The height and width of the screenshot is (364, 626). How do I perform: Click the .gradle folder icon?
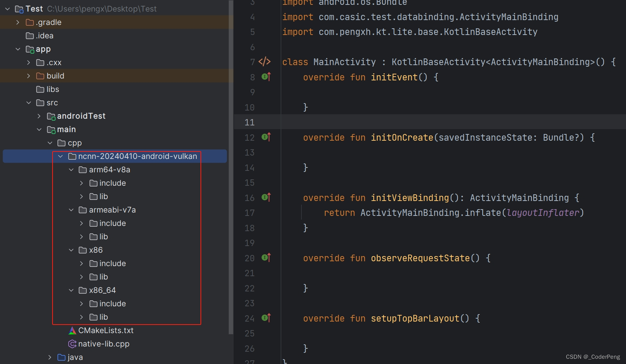pos(30,22)
